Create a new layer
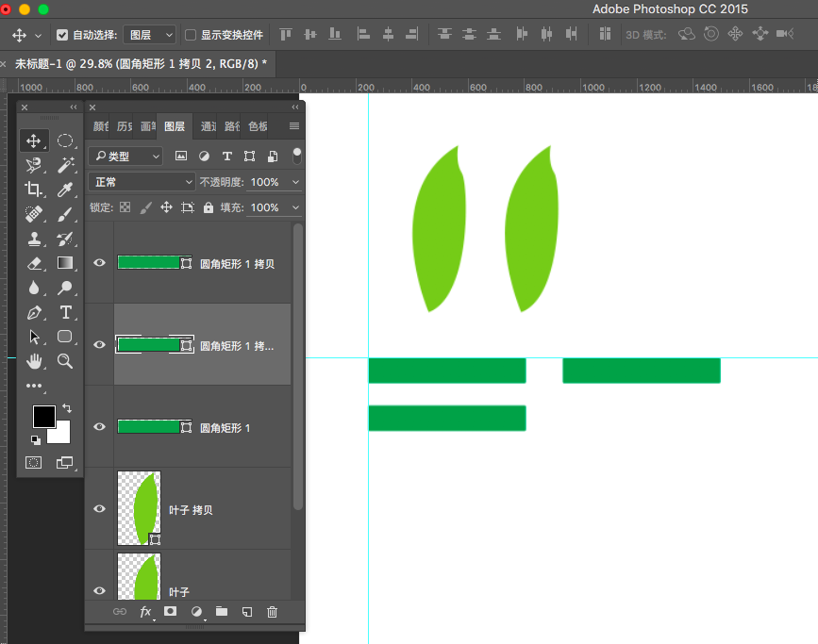 point(247,612)
